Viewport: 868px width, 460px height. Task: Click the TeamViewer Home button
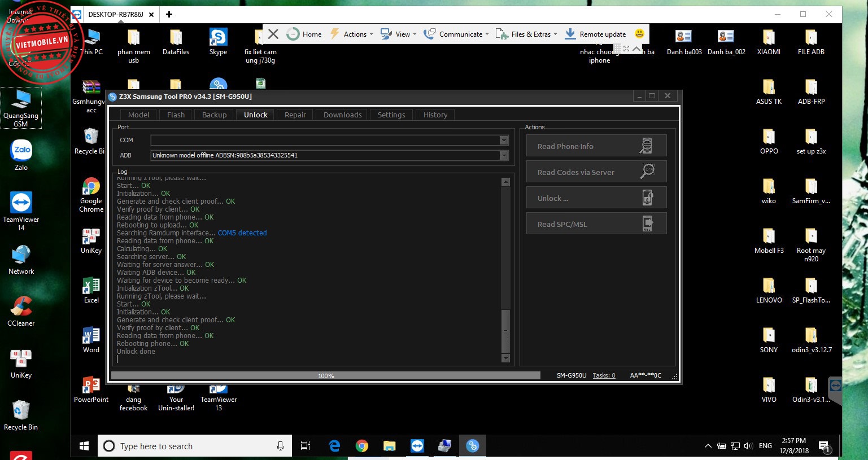tap(304, 34)
